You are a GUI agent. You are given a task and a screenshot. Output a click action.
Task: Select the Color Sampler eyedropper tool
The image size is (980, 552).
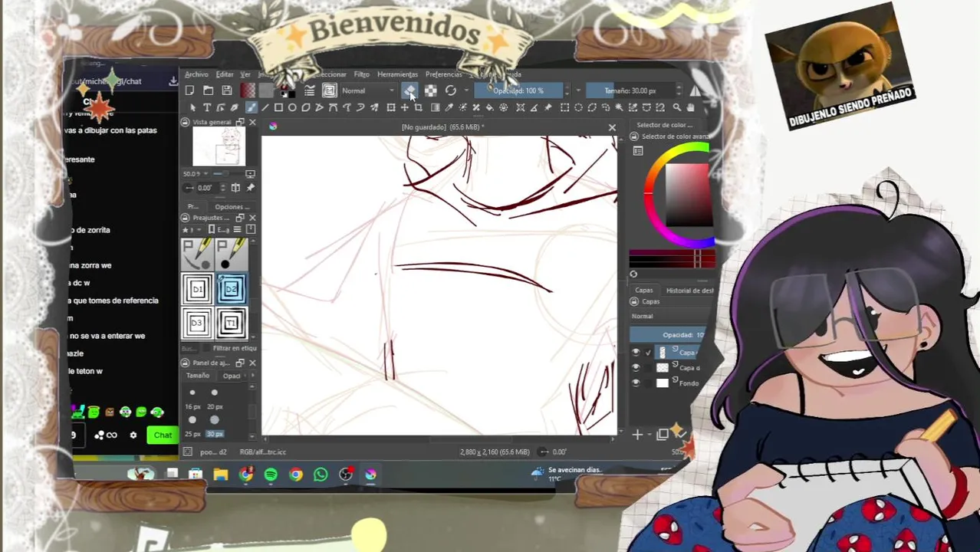(x=449, y=107)
